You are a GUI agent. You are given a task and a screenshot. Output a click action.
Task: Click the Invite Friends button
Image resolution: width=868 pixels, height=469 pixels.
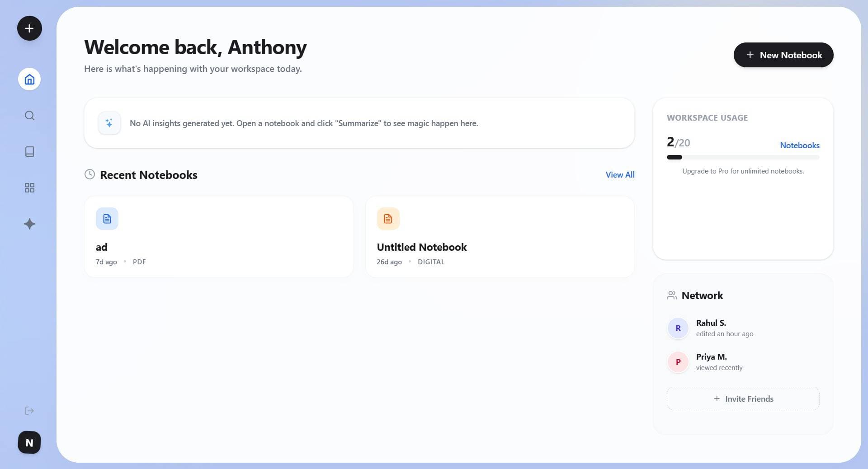(x=743, y=399)
